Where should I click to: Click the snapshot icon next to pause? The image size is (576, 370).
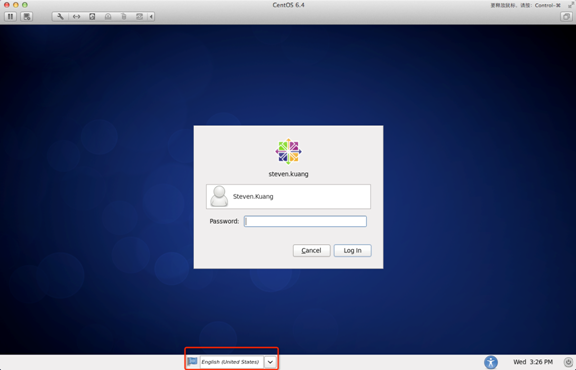click(27, 17)
